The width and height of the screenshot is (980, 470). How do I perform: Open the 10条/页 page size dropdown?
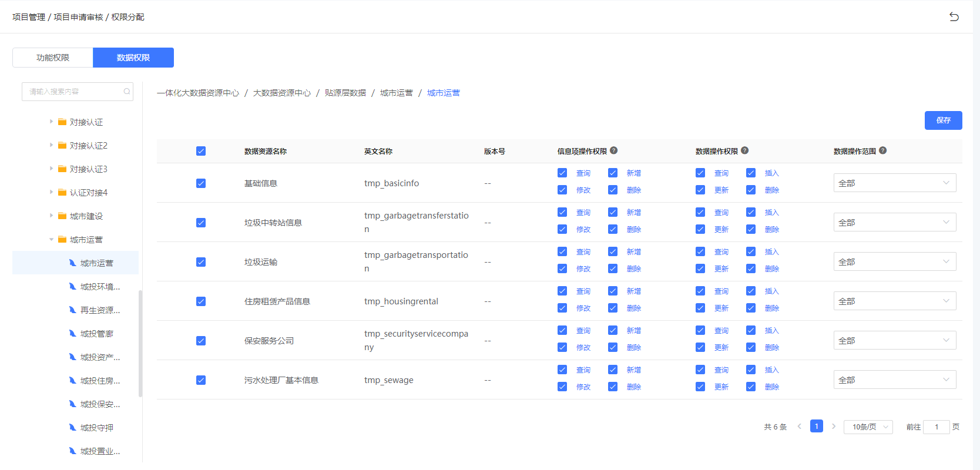(x=868, y=427)
